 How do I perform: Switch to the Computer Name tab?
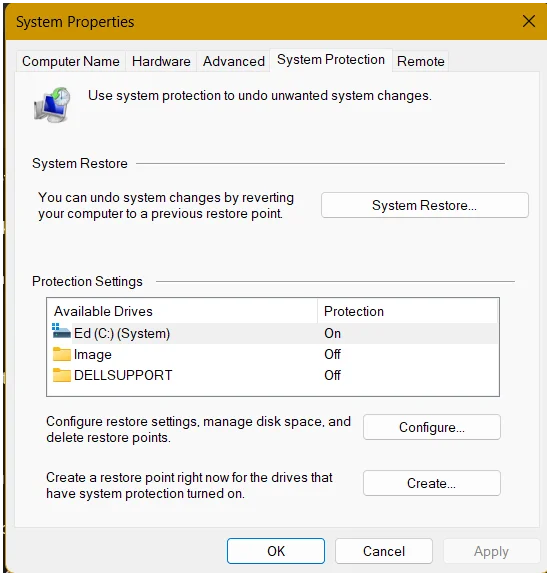point(71,61)
